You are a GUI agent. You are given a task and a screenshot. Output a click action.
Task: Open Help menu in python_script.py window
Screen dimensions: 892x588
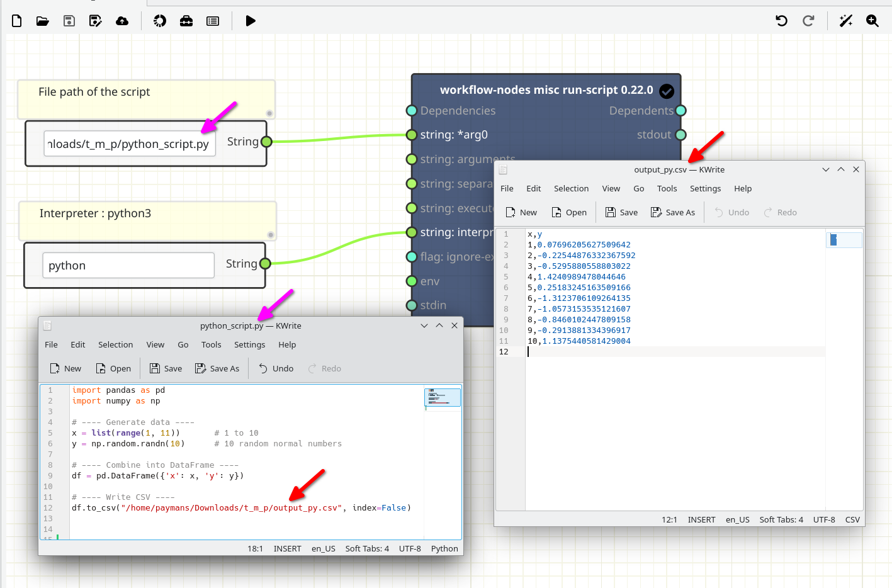coord(287,344)
